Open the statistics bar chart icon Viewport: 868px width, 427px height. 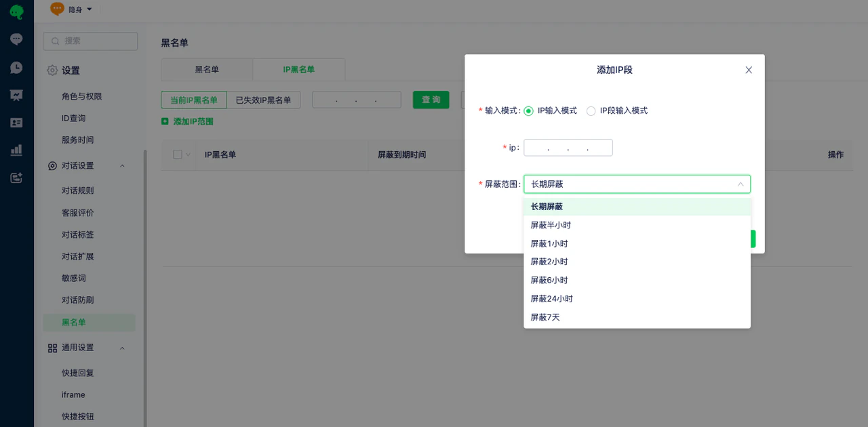click(x=16, y=150)
